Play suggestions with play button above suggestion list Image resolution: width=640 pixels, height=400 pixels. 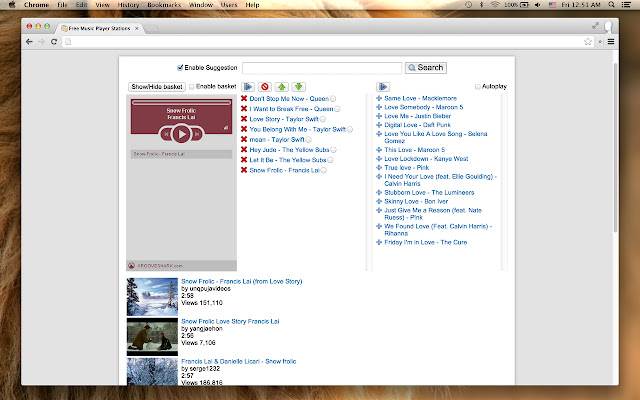(x=383, y=87)
